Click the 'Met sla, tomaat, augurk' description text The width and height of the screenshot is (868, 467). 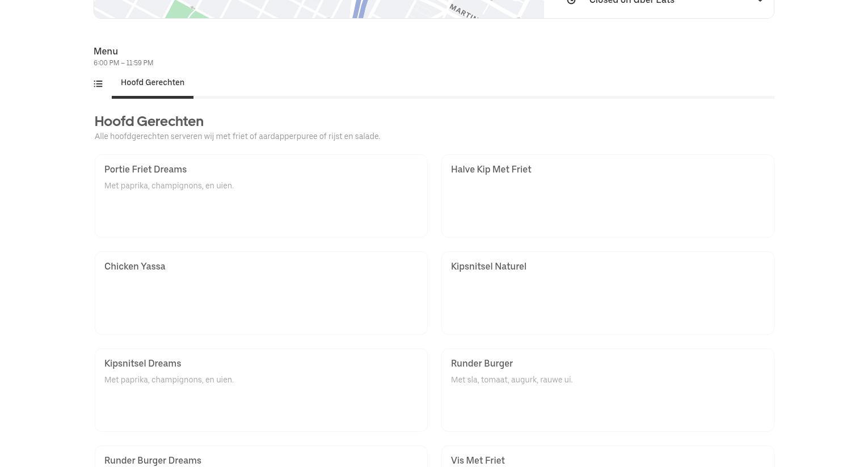[x=511, y=380]
